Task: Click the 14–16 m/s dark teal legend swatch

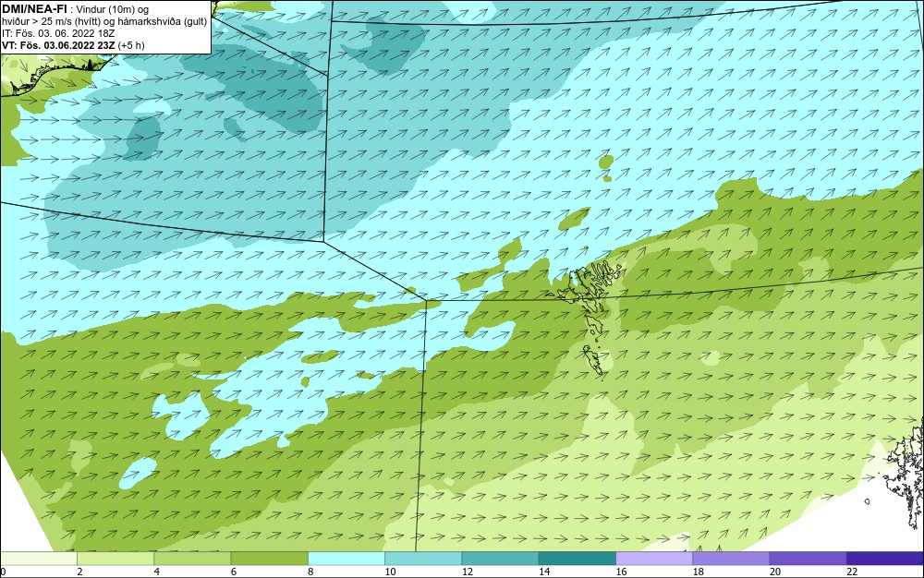Action: [577, 558]
